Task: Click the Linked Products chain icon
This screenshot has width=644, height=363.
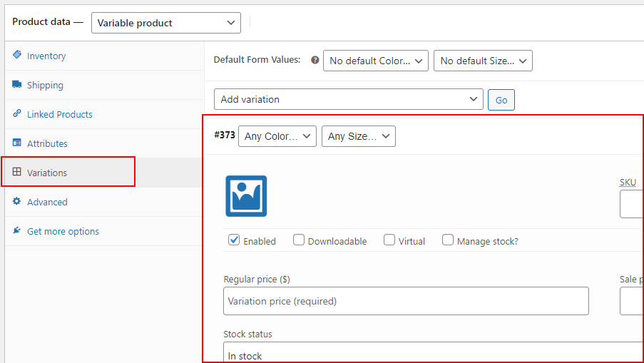Action: pos(17,113)
